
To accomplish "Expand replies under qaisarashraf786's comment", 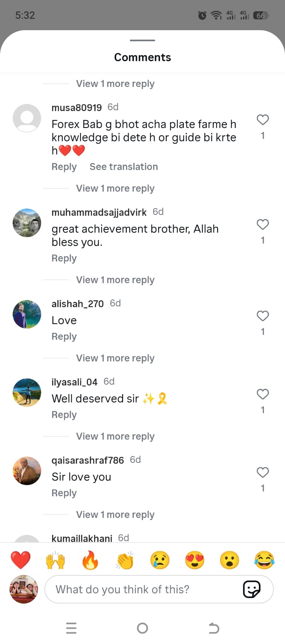I will click(115, 515).
